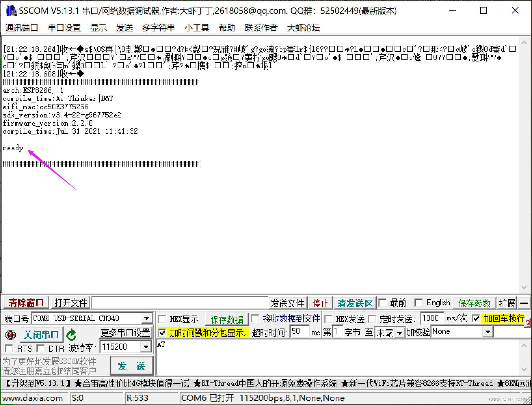Click the S:0 sent counter

click(x=78, y=398)
